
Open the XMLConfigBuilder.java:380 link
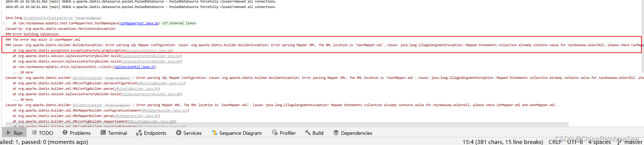tap(152, 121)
